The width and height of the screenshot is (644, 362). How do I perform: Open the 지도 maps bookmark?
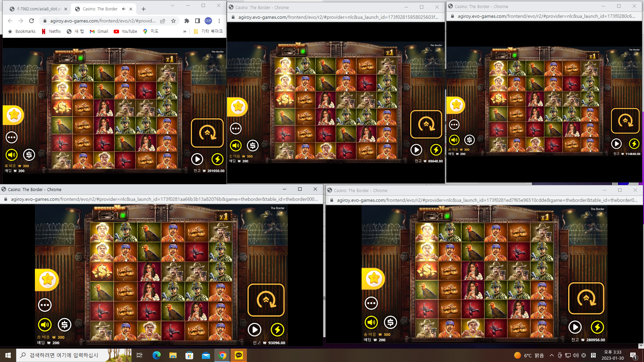pyautogui.click(x=151, y=31)
